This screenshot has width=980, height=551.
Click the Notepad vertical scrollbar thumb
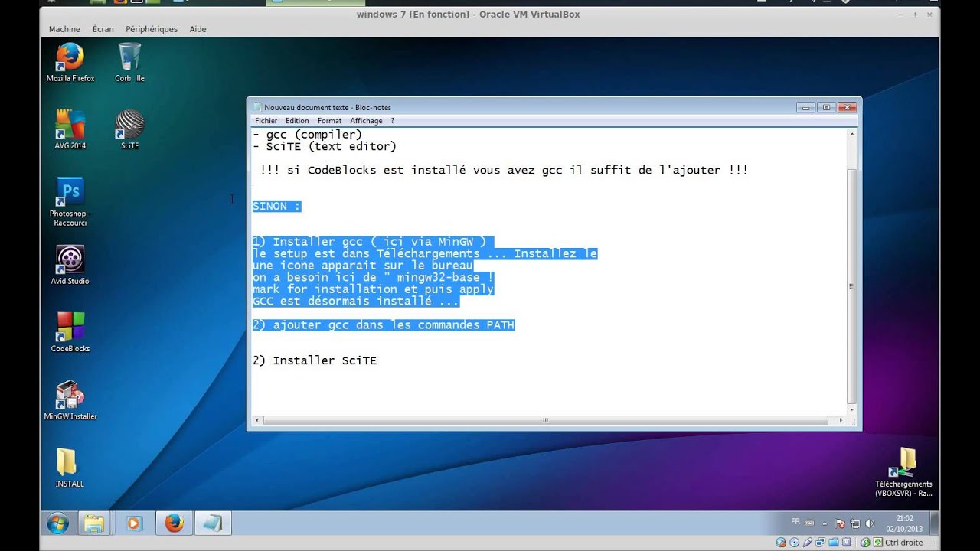click(x=852, y=285)
